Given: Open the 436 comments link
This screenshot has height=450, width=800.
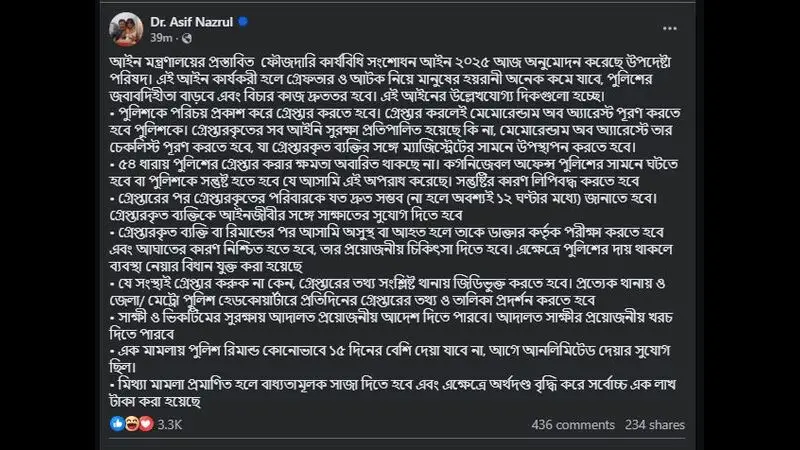Looking at the screenshot, I should point(572,424).
